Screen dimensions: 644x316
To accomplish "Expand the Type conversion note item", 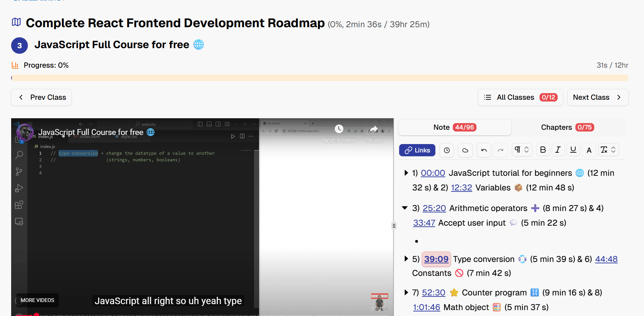I will (406, 259).
